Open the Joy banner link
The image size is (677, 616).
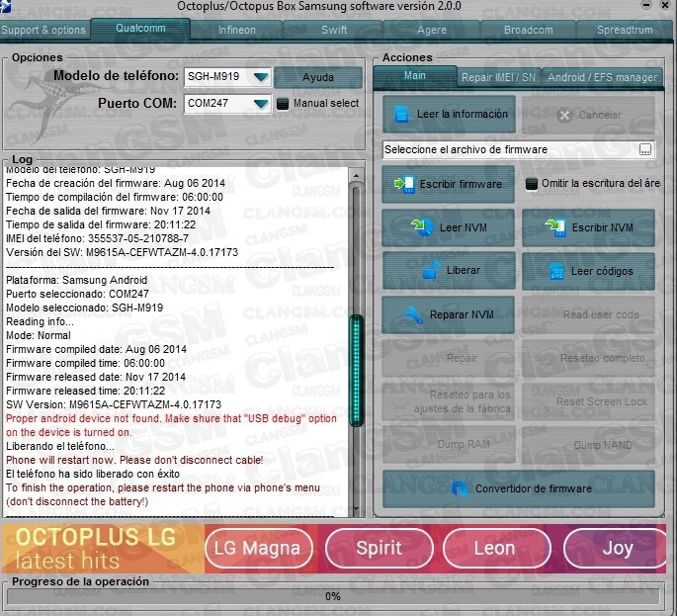tap(616, 548)
